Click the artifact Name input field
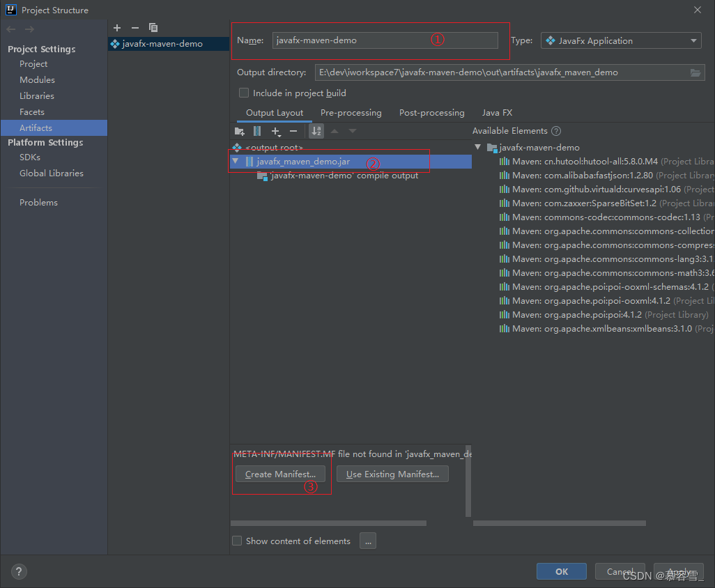The width and height of the screenshot is (715, 588). 385,40
